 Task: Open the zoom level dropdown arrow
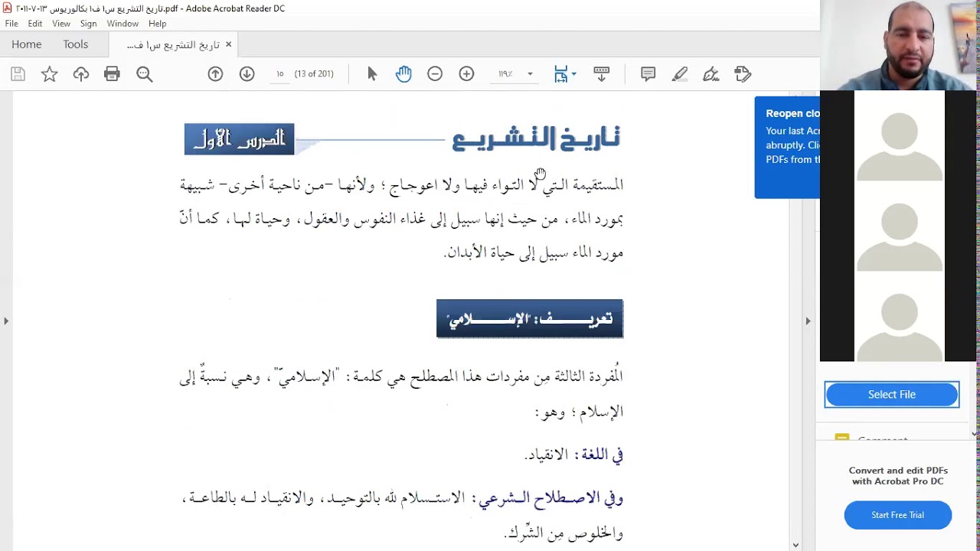530,74
